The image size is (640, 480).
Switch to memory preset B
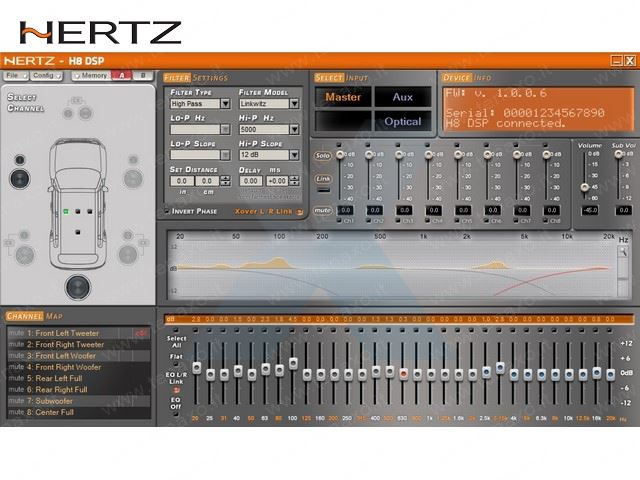pos(143,76)
